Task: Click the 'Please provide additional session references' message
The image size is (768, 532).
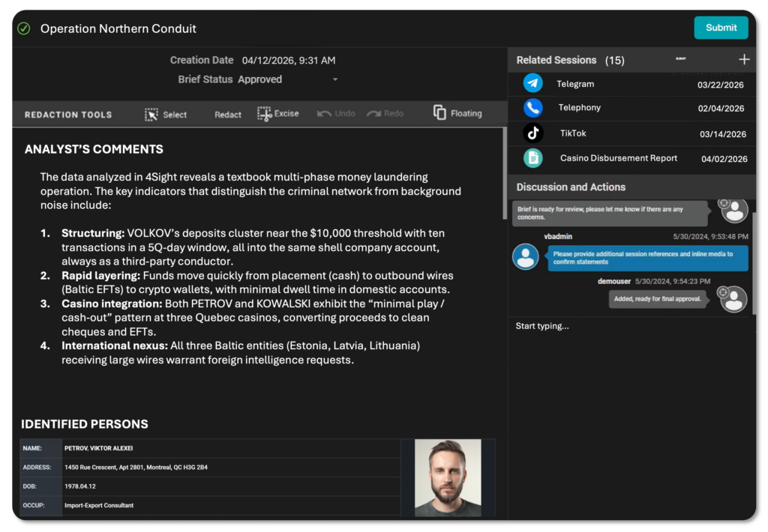Action: 647,258
